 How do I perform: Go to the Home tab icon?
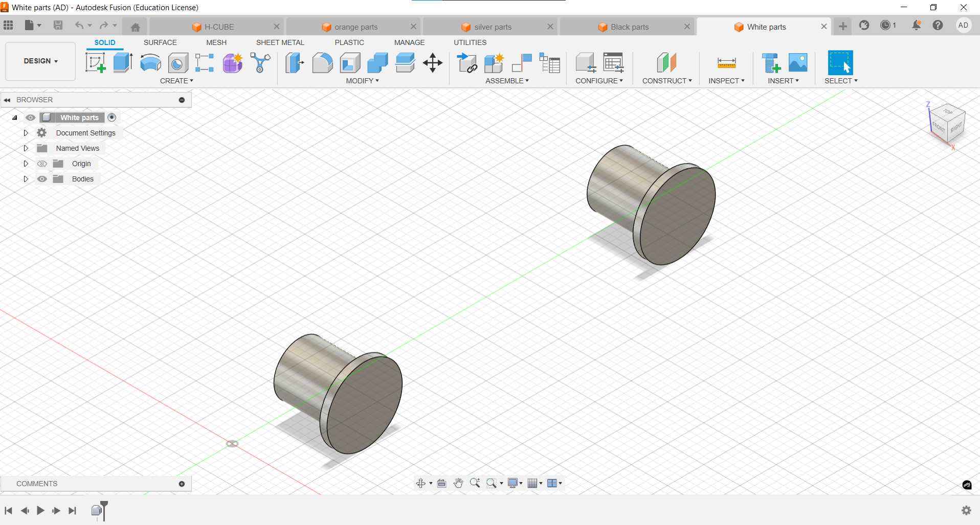[x=135, y=27]
